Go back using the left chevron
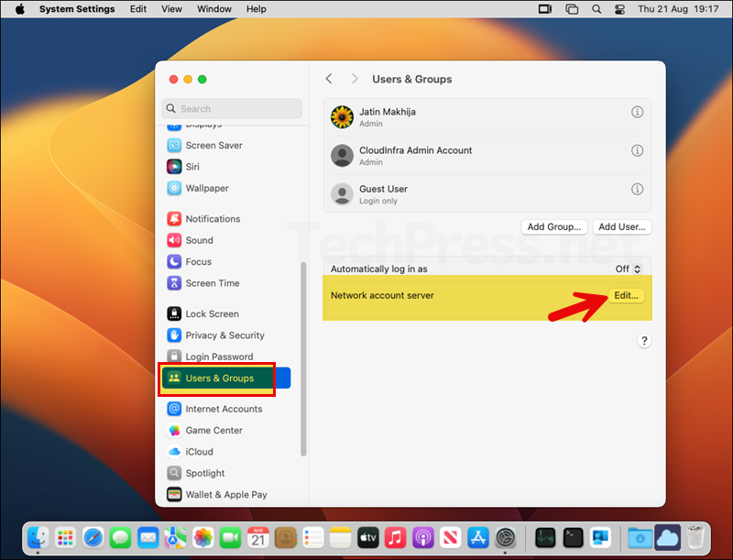 coord(329,79)
